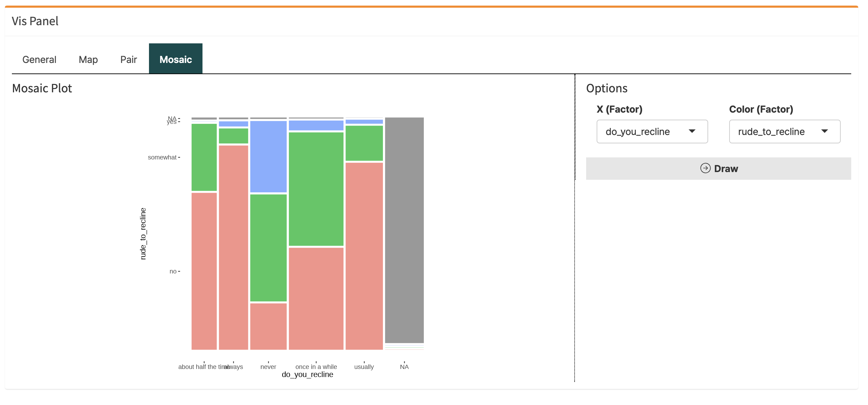Switch to the Map tab
The height and width of the screenshot is (405, 868).
pyautogui.click(x=88, y=59)
